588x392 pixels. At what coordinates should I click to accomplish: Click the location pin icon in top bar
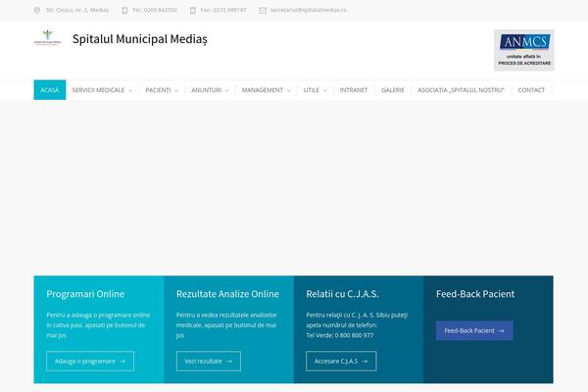pyautogui.click(x=37, y=10)
